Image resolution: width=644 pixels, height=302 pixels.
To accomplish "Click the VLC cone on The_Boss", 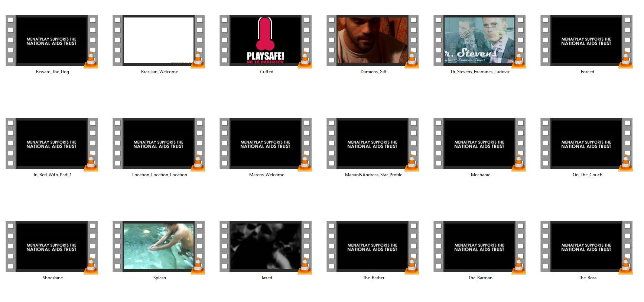I will (626, 266).
